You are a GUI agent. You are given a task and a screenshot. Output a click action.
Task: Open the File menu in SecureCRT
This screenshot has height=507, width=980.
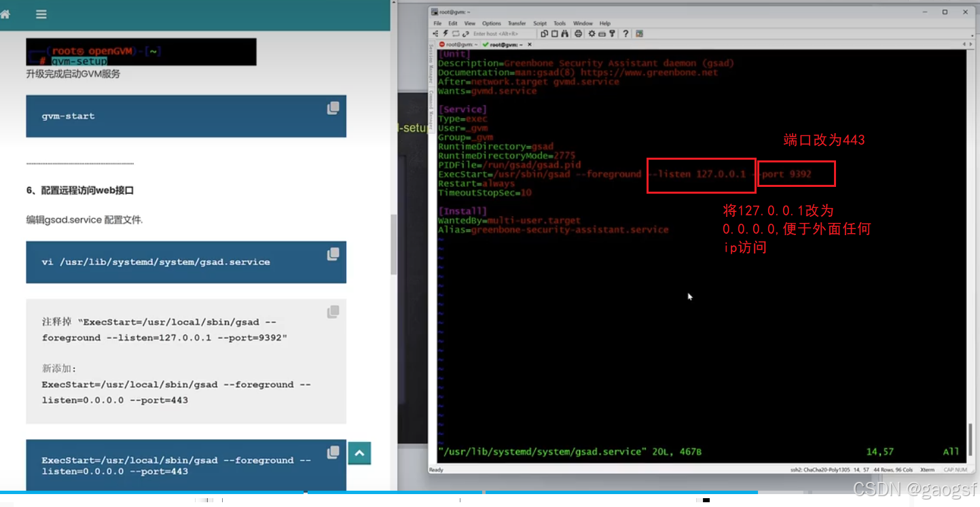coord(437,23)
